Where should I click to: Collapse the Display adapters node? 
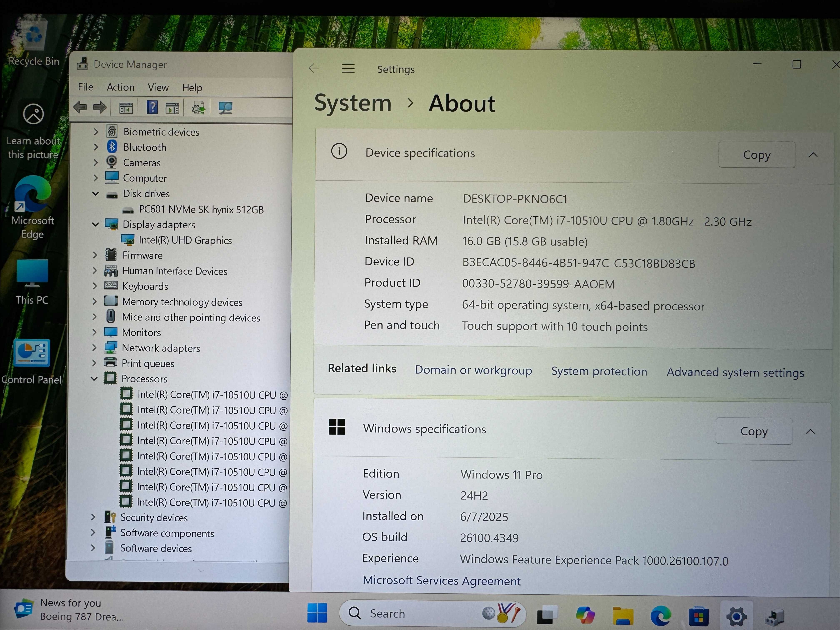tap(95, 224)
